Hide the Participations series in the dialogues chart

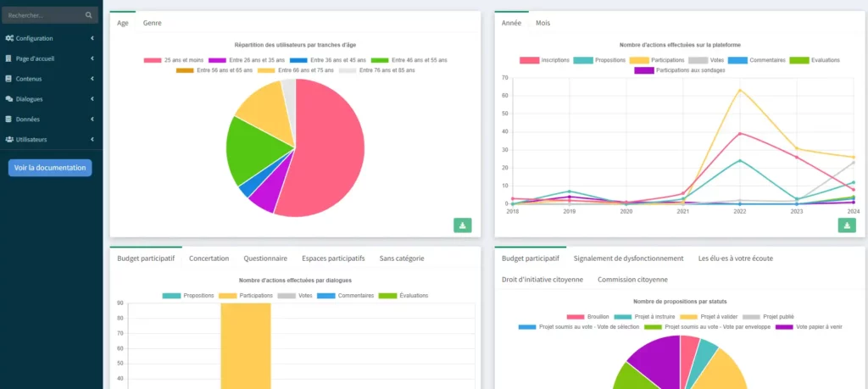click(246, 296)
